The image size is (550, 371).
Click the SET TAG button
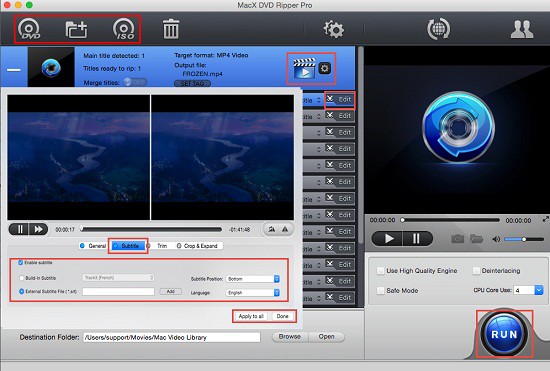point(192,83)
